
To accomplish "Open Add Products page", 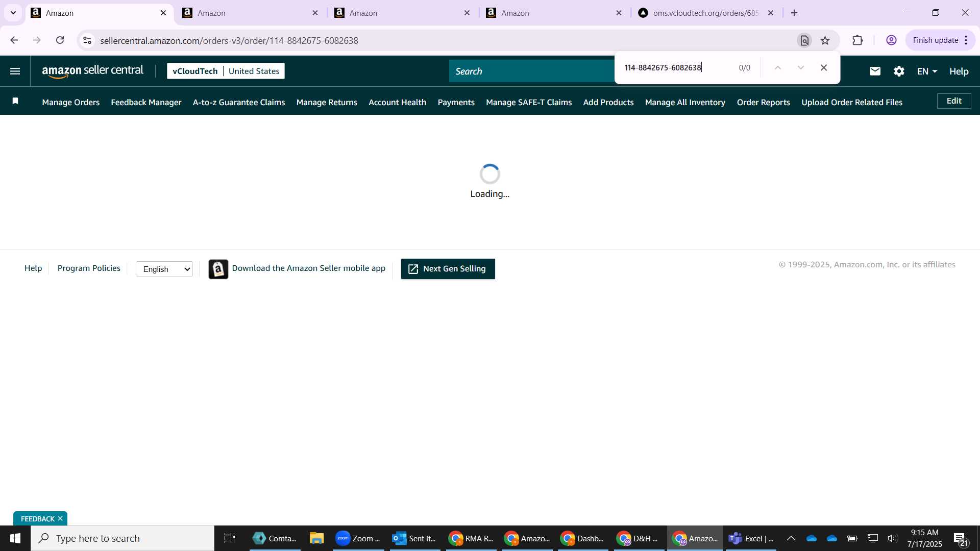I will tap(608, 102).
